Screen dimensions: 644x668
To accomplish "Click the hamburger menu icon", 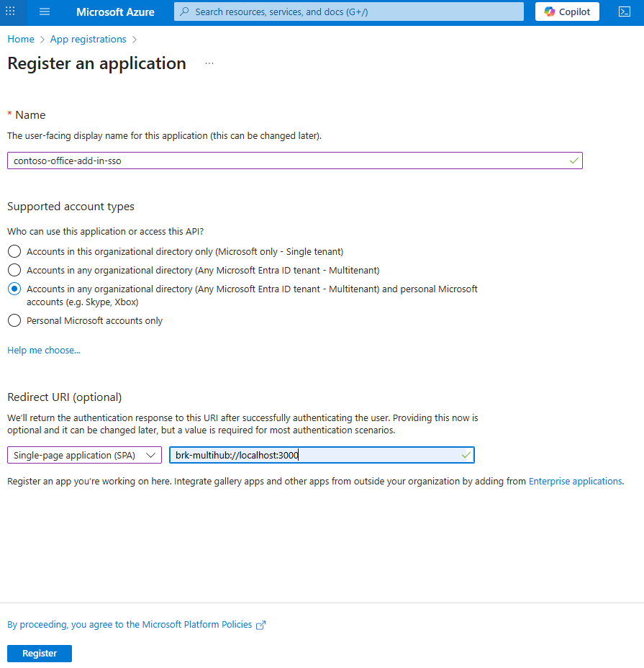I will click(x=45, y=12).
